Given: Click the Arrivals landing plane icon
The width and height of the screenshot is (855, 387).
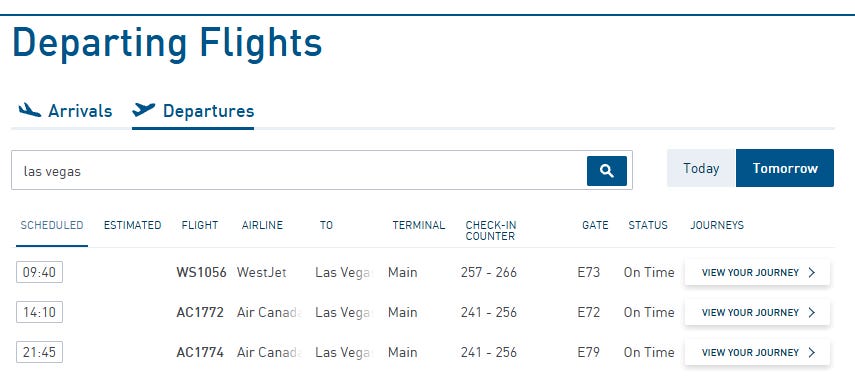Looking at the screenshot, I should click(x=29, y=110).
